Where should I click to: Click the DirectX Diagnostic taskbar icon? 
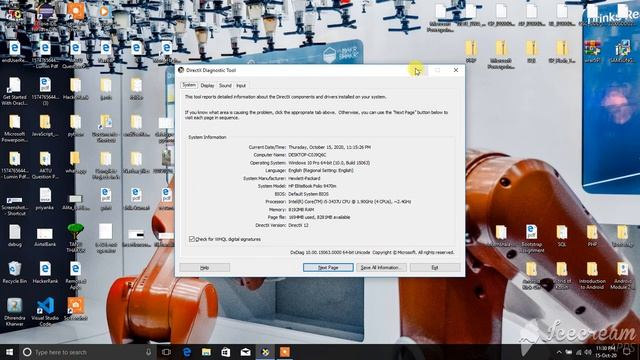pos(265,352)
